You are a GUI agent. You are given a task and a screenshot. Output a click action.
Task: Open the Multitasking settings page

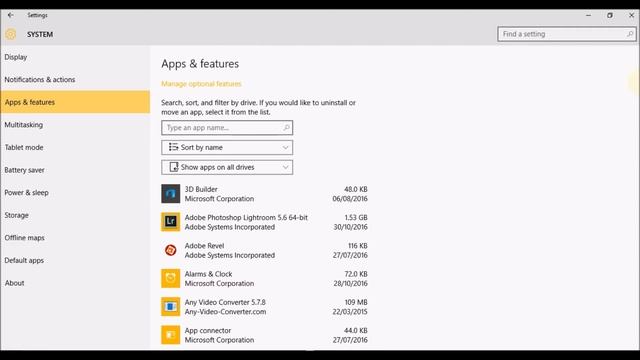pyautogui.click(x=75, y=125)
